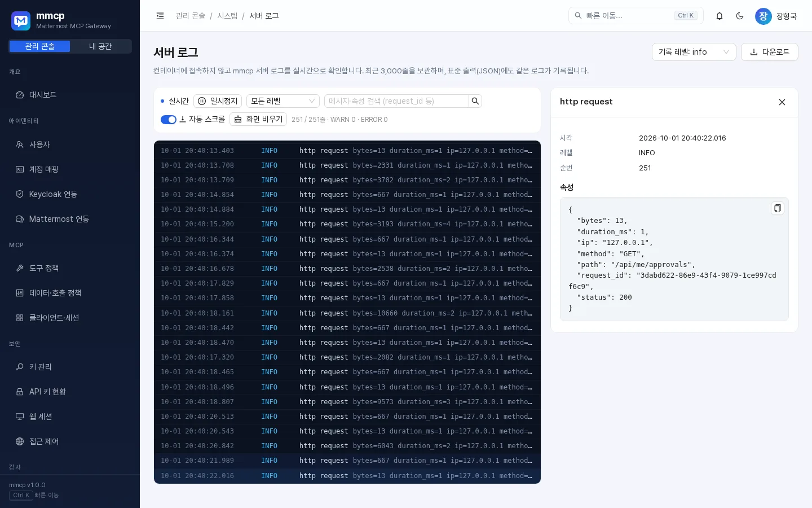This screenshot has height=508, width=812.
Task: Open 도구 정책 page
Action: click(x=70, y=268)
